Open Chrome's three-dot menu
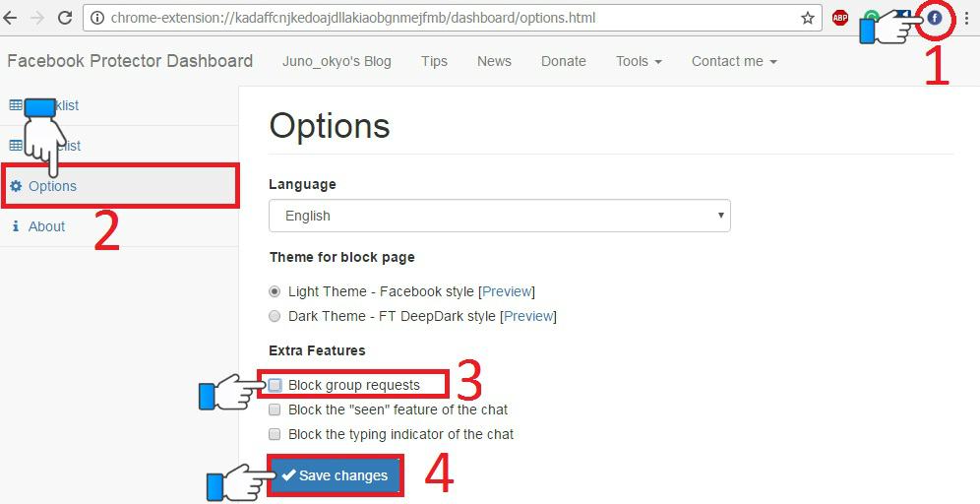 966,18
